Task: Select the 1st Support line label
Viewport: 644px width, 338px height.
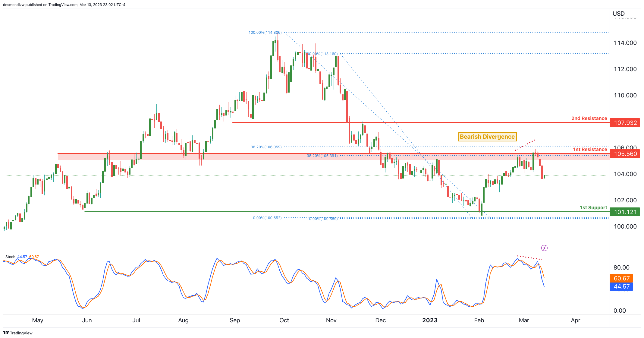Action: [593, 207]
